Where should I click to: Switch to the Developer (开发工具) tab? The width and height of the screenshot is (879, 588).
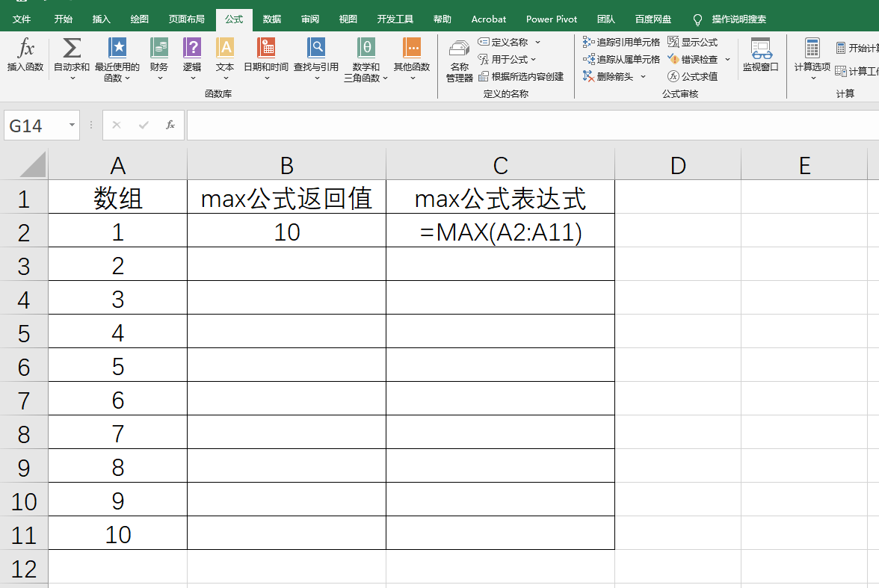(395, 19)
